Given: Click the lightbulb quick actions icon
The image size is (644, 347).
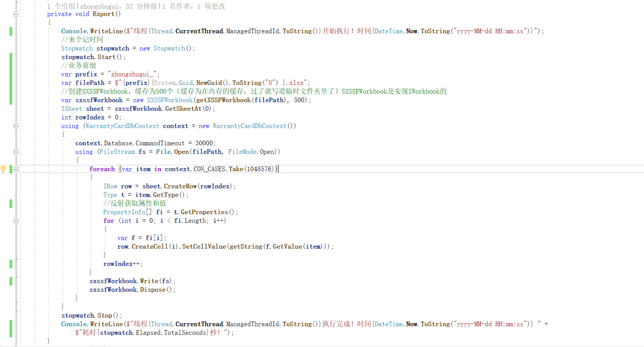Looking at the screenshot, I should pyautogui.click(x=3, y=169).
